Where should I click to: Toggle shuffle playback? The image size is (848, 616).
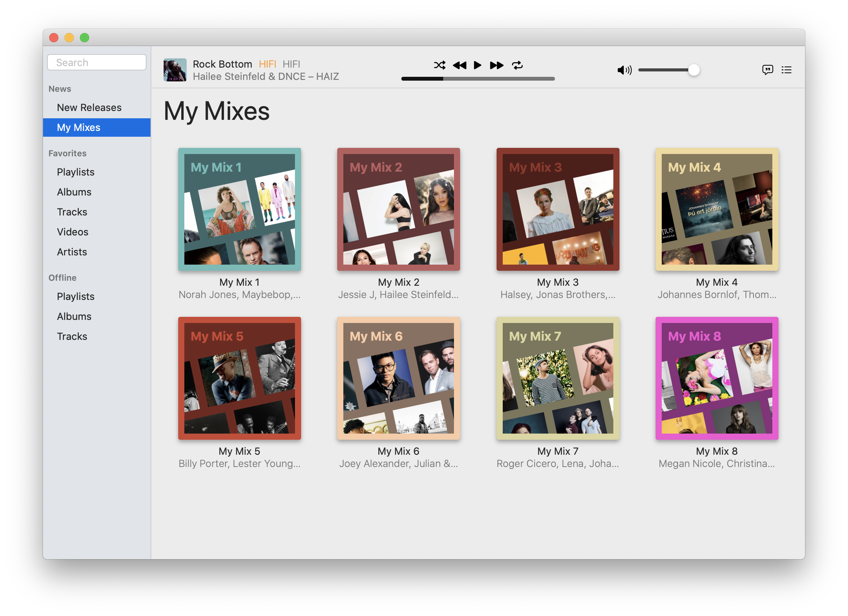[x=439, y=65]
